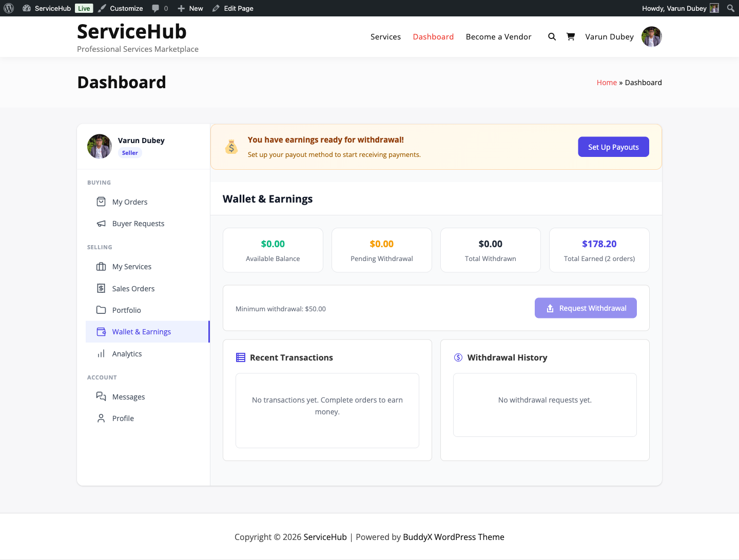Select the My Orders bag icon
This screenshot has height=560, width=739.
coord(101,202)
